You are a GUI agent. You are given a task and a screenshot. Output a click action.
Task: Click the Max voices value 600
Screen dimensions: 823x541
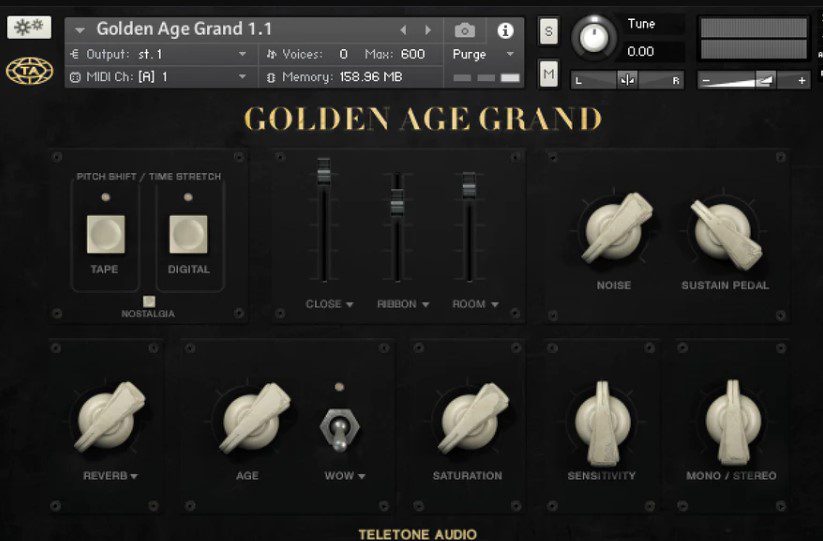(413, 54)
